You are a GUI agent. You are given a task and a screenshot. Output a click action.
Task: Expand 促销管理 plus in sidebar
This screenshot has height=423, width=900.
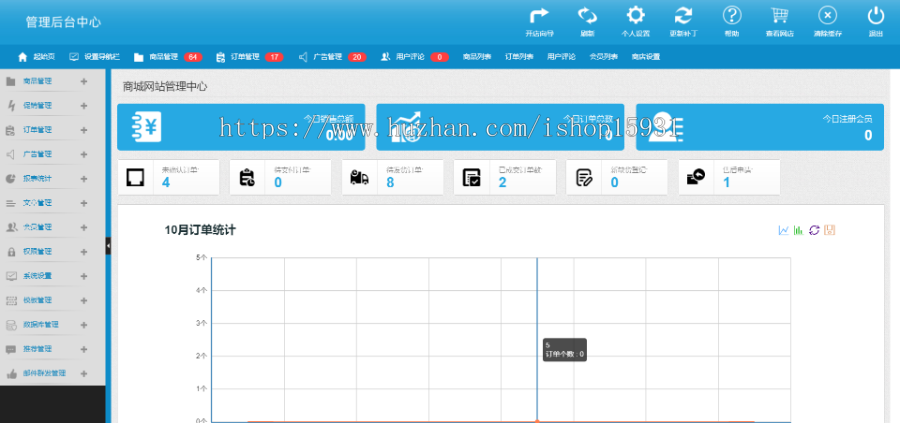tap(84, 106)
